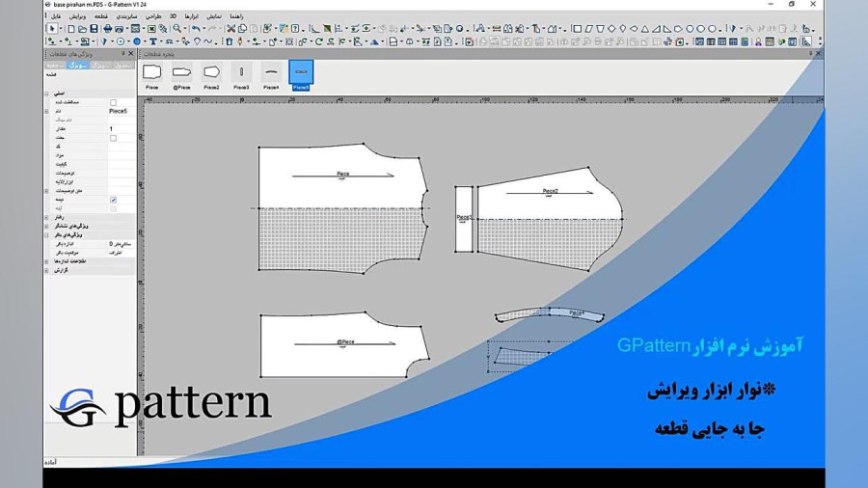Image resolution: width=868 pixels, height=488 pixels.
Task: Activate the magnifier zoom tool
Action: pyautogui.click(x=176, y=29)
